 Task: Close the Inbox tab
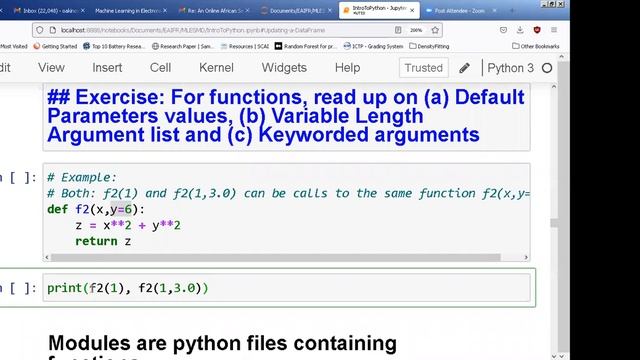(x=82, y=11)
